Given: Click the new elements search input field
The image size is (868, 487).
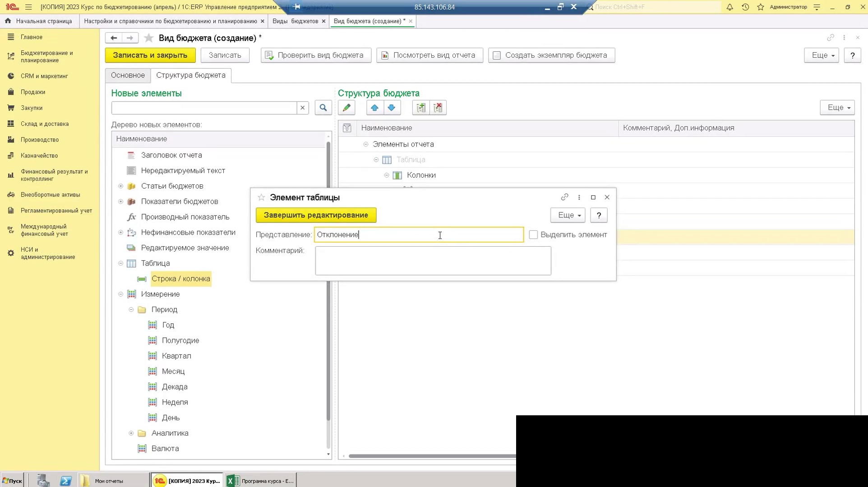Looking at the screenshot, I should point(204,108).
